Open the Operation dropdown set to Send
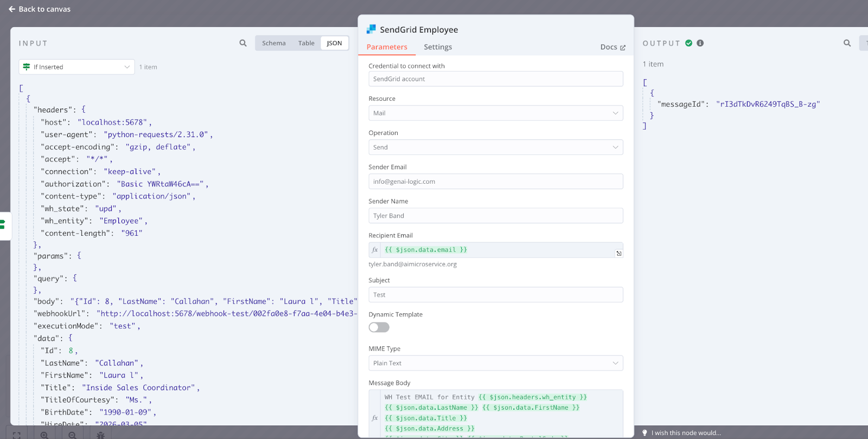This screenshot has width=868, height=439. tap(495, 147)
